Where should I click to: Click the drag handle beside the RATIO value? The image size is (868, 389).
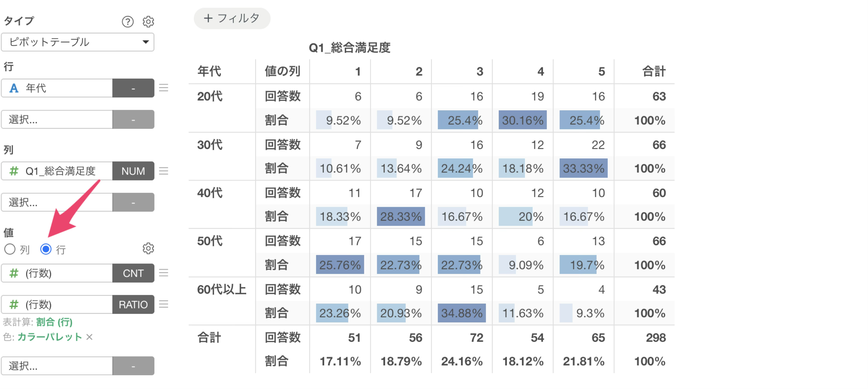pos(164,304)
